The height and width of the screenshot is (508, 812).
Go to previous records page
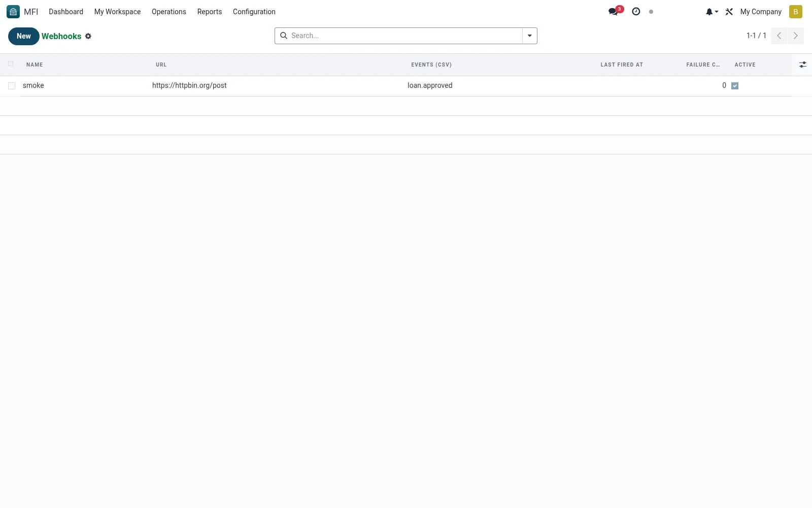779,36
